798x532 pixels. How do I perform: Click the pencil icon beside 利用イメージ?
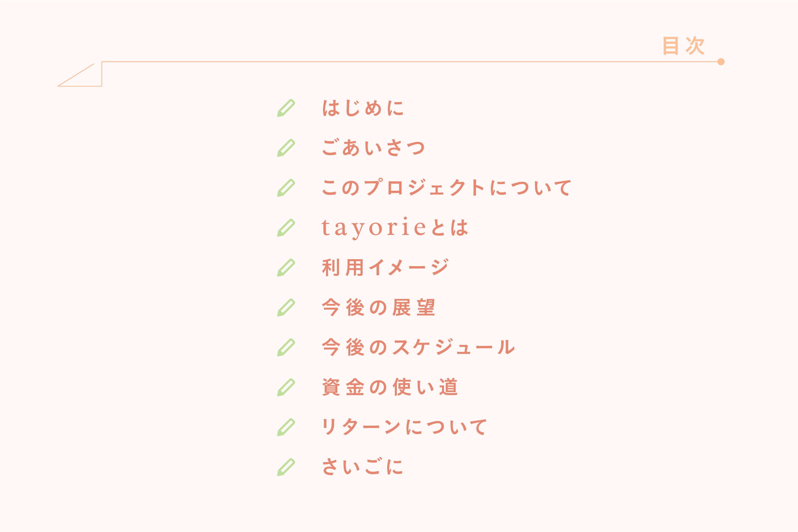pos(286,268)
